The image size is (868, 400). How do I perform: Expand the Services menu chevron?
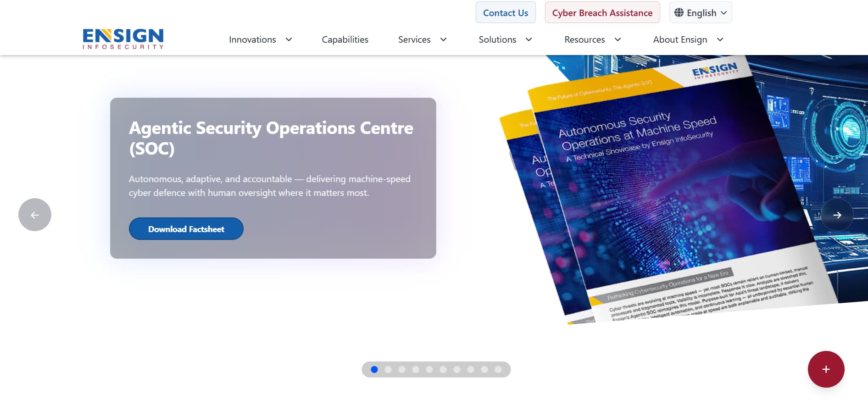point(443,39)
